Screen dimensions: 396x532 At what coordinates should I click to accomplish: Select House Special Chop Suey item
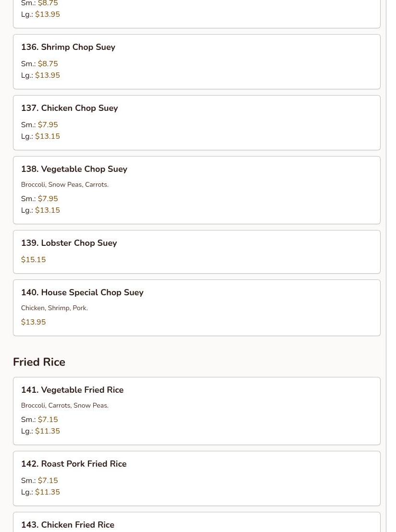point(92,292)
